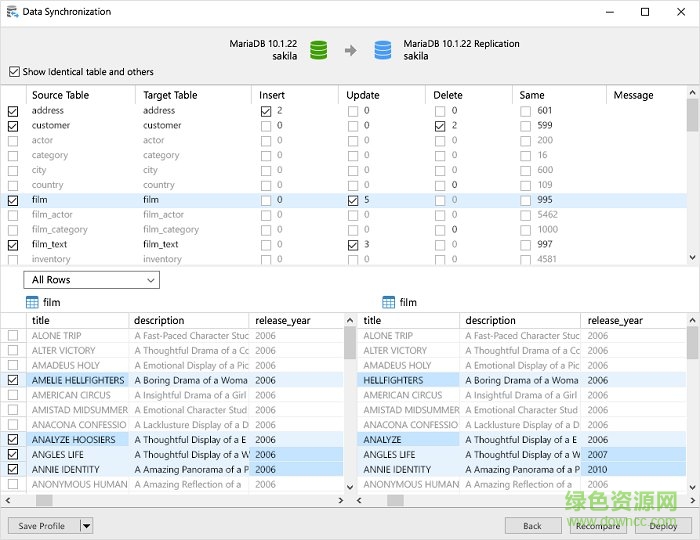Click the Data Synchronization title bar icon

12,12
